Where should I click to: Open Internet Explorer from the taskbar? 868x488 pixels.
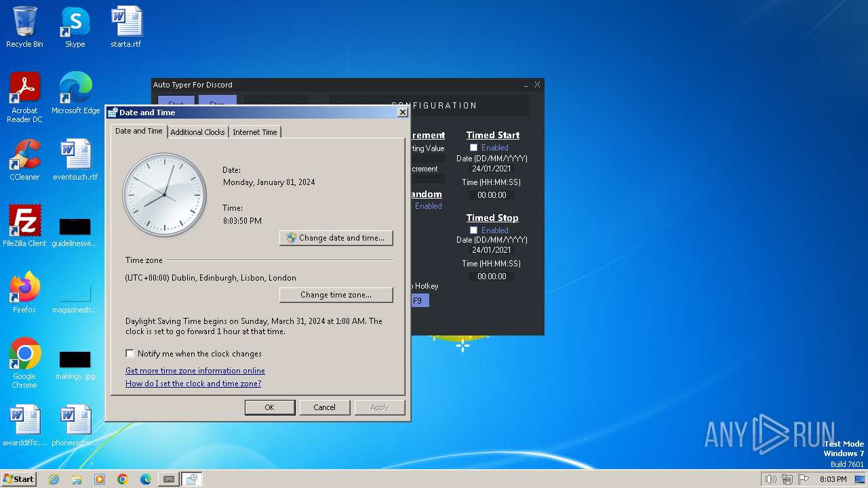click(x=54, y=479)
